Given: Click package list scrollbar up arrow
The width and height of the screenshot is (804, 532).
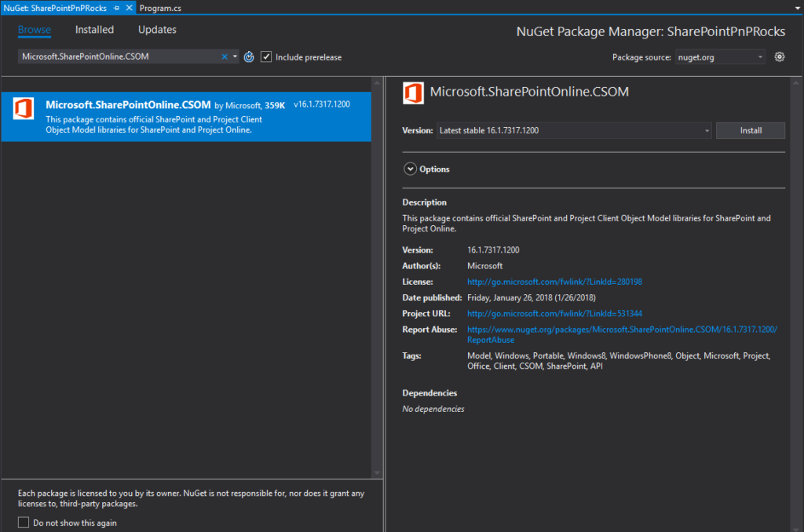Looking at the screenshot, I should pyautogui.click(x=378, y=82).
